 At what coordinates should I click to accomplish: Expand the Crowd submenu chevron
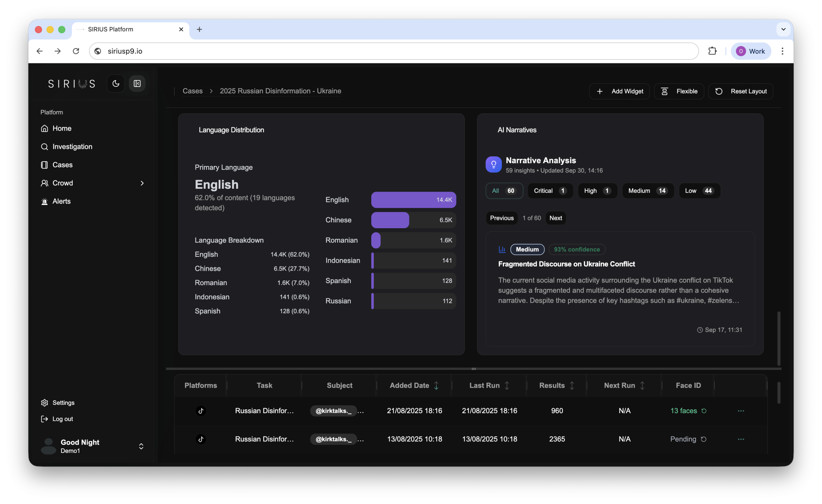point(142,183)
